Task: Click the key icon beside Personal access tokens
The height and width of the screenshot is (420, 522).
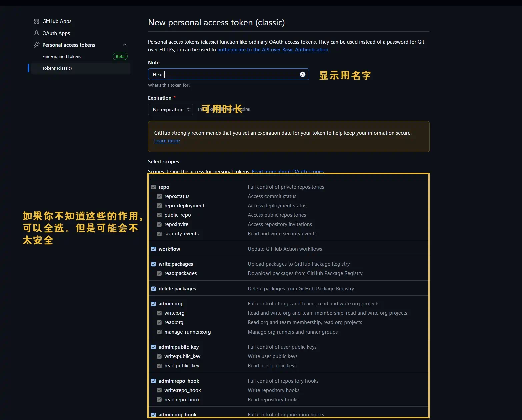Action: (x=36, y=45)
